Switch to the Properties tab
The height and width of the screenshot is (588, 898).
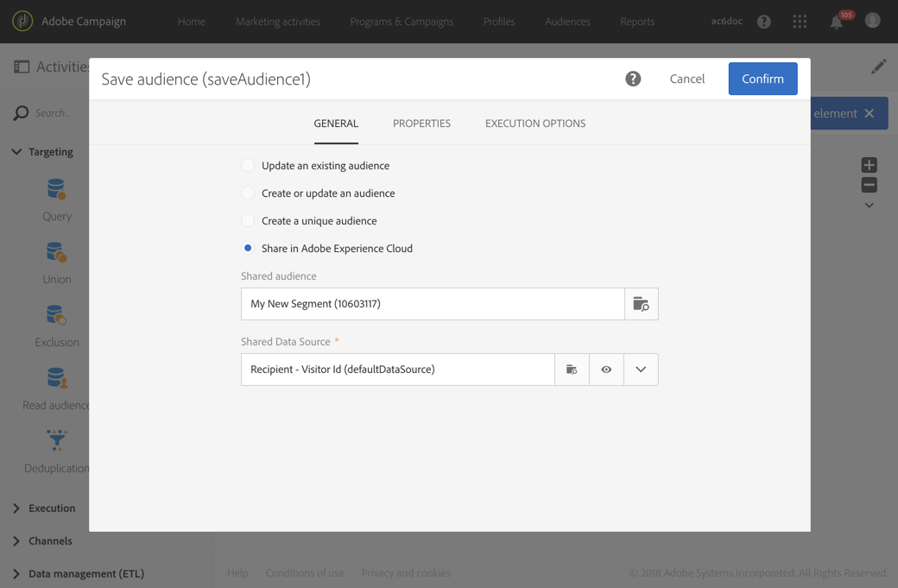(421, 123)
